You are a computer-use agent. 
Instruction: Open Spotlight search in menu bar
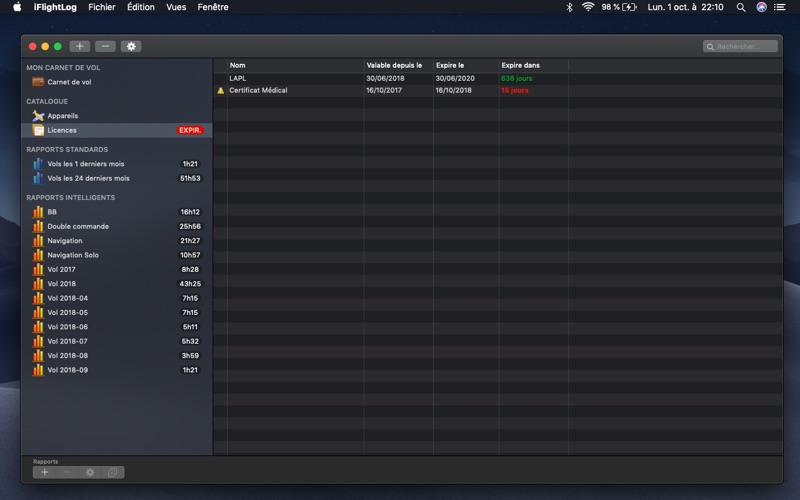click(x=741, y=7)
